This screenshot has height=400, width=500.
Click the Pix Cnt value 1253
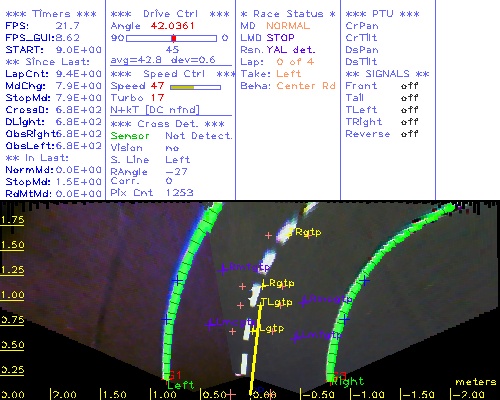(x=179, y=193)
